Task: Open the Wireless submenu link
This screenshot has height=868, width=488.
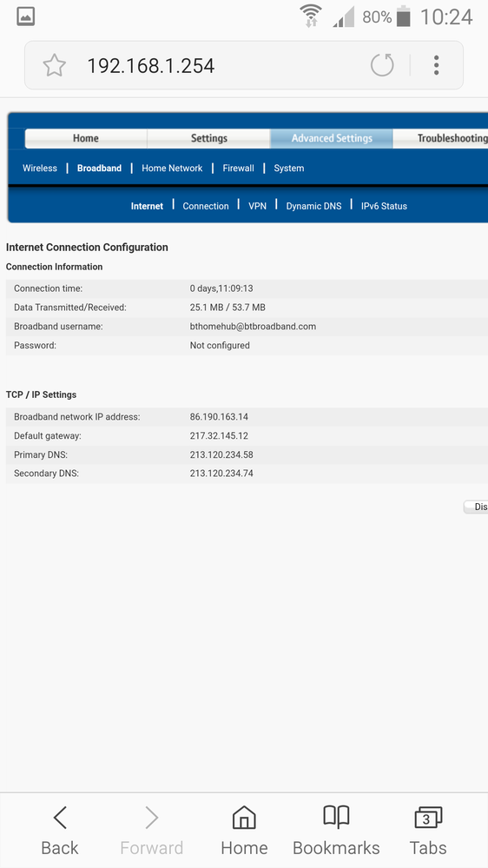Action: 40,169
